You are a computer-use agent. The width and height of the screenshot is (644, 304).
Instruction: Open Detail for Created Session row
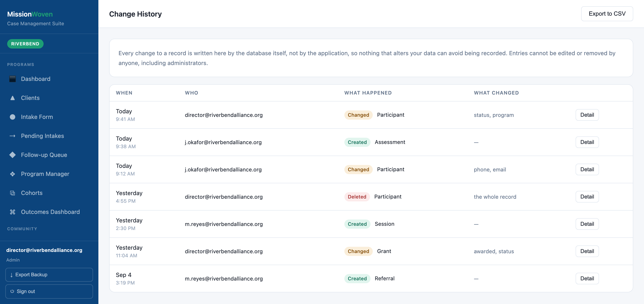(x=587, y=224)
